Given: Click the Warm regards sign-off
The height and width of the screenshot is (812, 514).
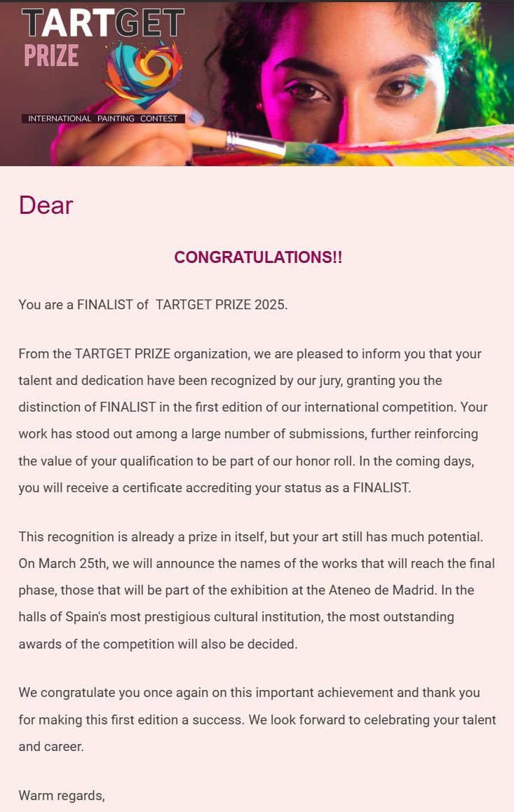Looking at the screenshot, I should pos(62,796).
